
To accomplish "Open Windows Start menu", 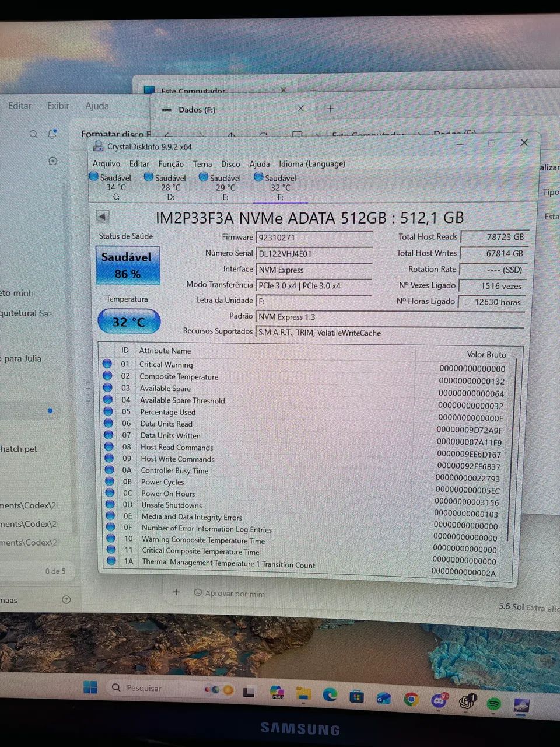I will point(90,687).
